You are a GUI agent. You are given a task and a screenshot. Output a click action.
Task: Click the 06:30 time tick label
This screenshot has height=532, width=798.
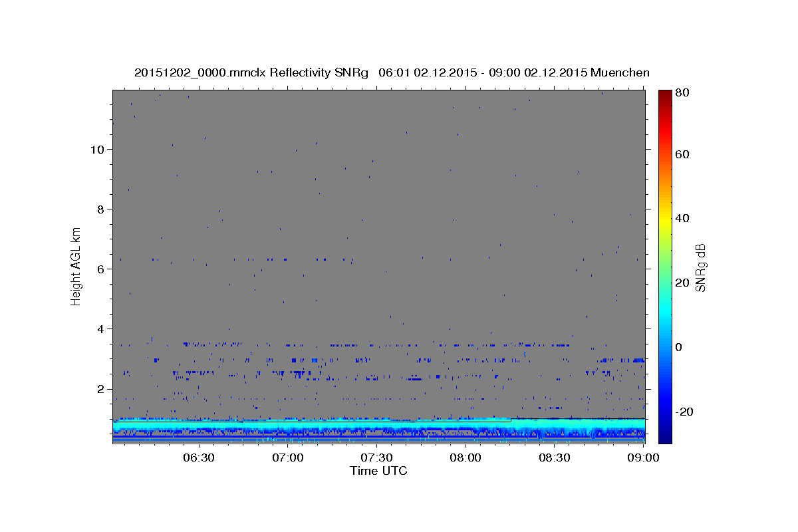(199, 458)
